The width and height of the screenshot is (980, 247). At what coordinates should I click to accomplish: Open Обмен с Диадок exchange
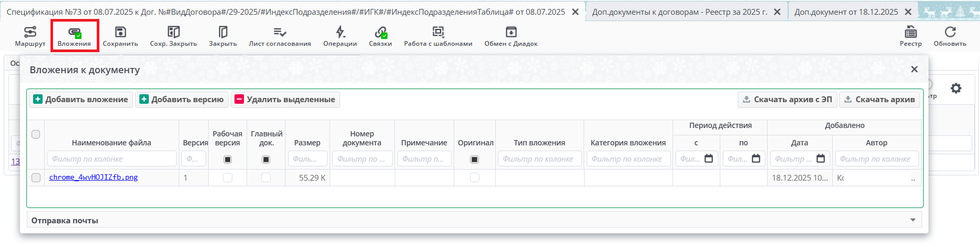pos(511,36)
